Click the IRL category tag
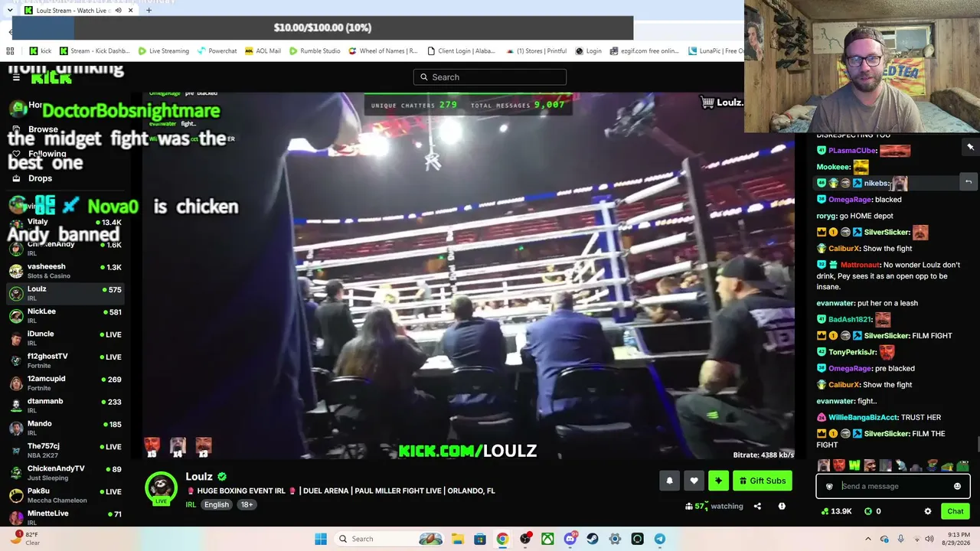 pyautogui.click(x=191, y=504)
